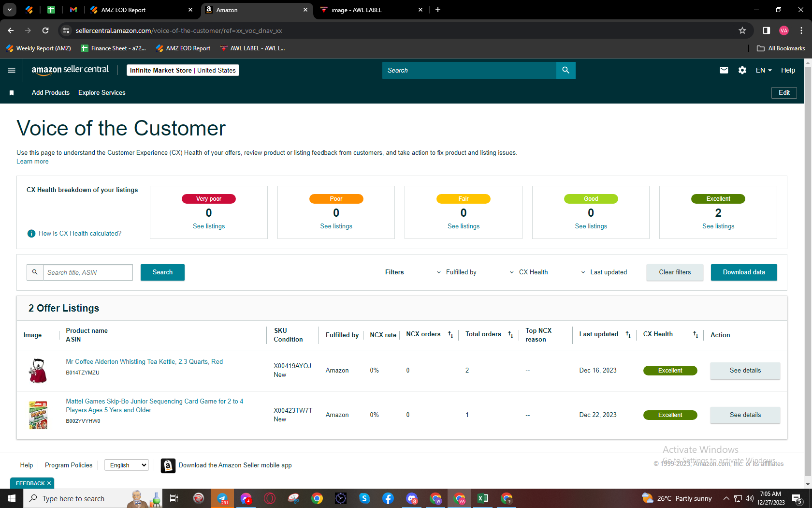Open Explore Services in navigation bar
Image resolution: width=812 pixels, height=508 pixels.
(102, 93)
